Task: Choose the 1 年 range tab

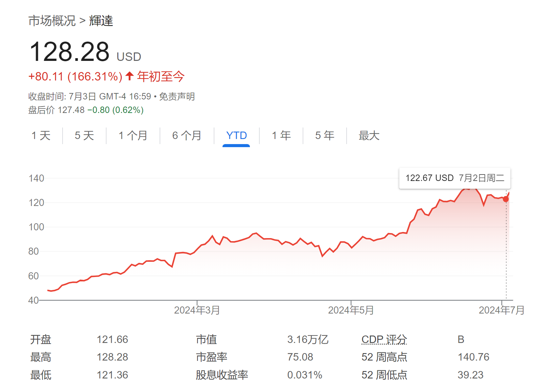Action: click(x=281, y=136)
